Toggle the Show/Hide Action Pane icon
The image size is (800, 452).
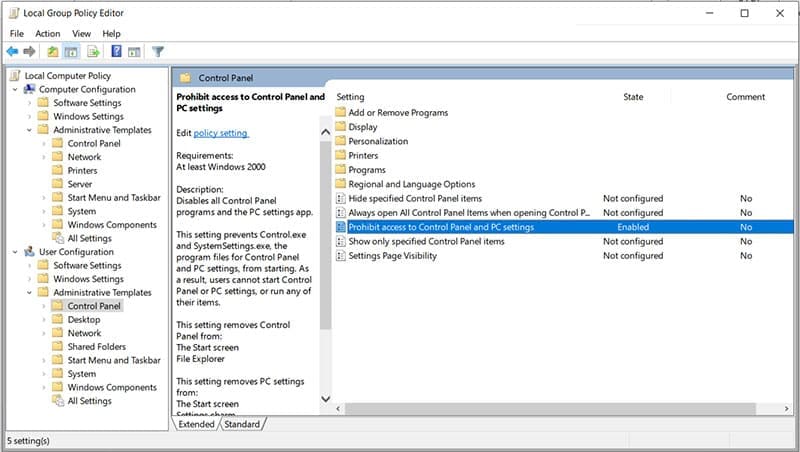(134, 51)
